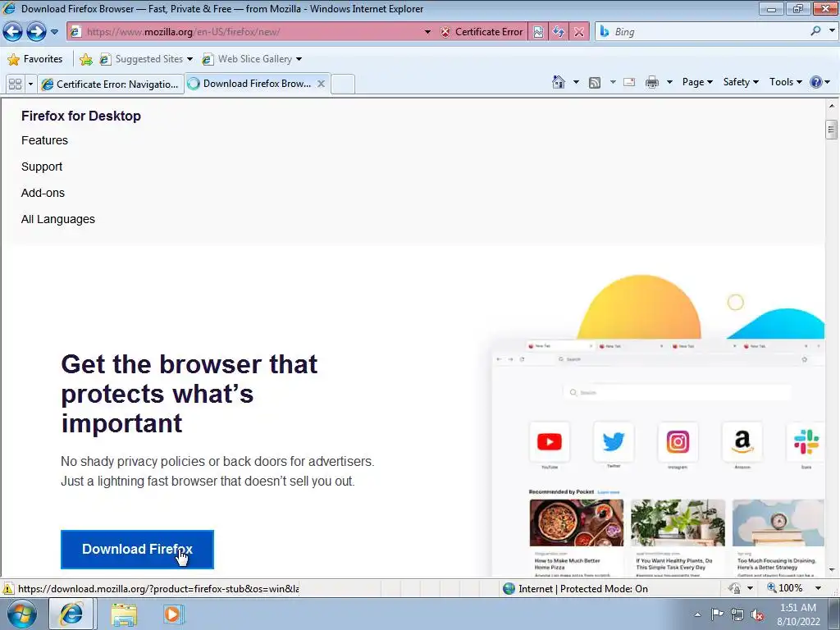The image size is (840, 630).
Task: Open the Support link
Action: 42,167
